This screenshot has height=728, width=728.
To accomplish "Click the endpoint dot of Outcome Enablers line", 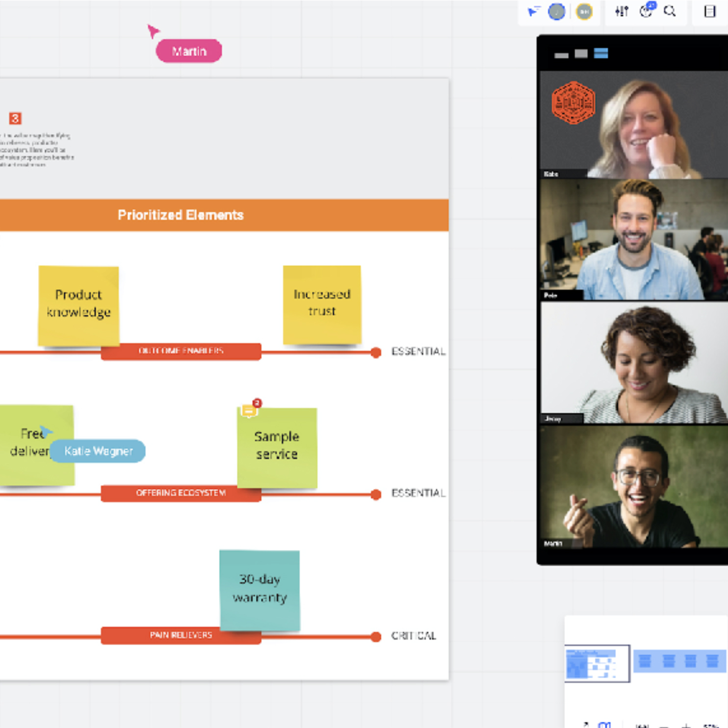I will coord(376,352).
